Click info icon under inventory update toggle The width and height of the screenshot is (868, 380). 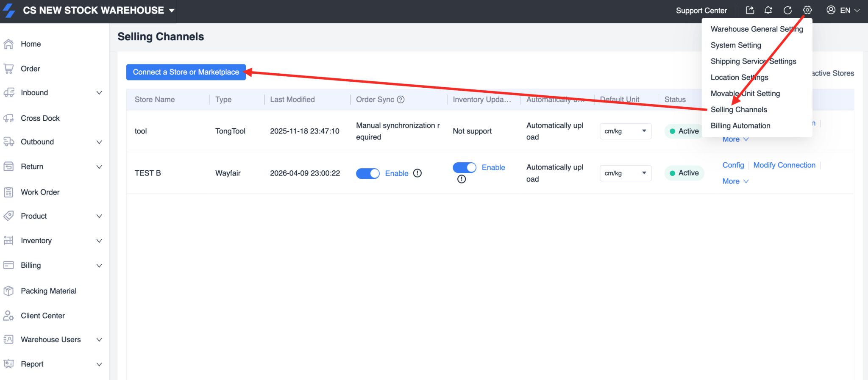462,179
